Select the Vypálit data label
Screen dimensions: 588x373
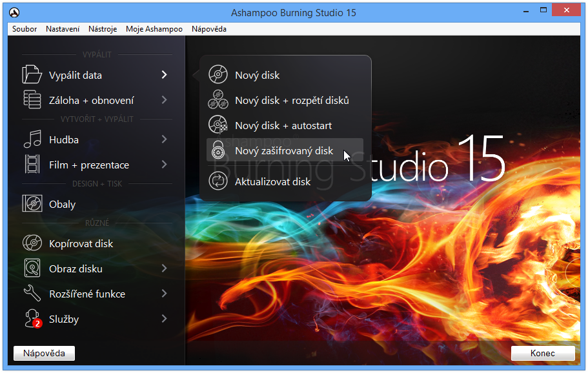(76, 76)
